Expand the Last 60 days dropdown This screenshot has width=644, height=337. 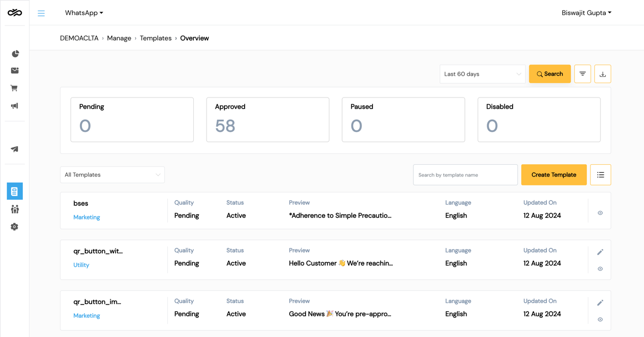482,74
